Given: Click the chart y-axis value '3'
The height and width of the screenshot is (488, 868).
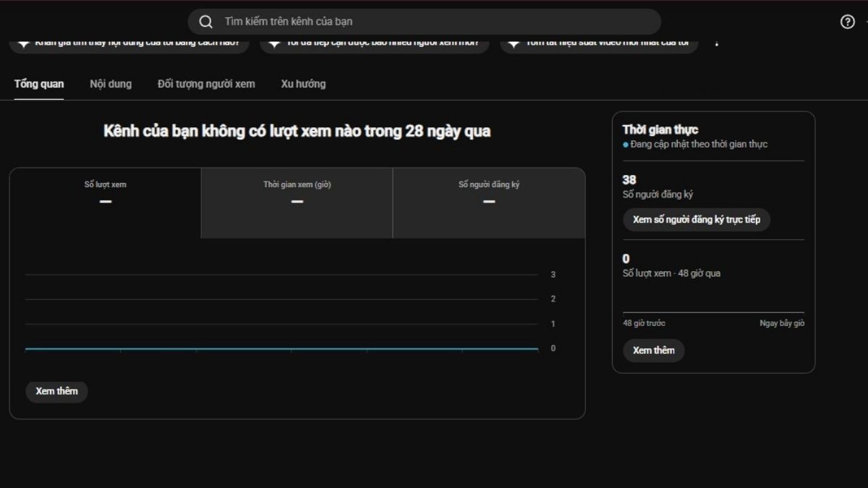Looking at the screenshot, I should [553, 275].
